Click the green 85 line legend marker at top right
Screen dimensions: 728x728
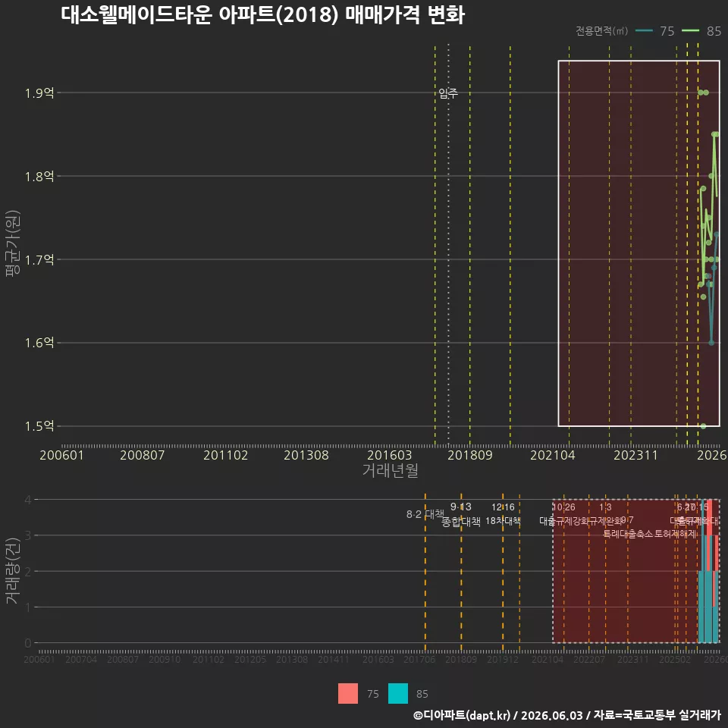pos(690,31)
